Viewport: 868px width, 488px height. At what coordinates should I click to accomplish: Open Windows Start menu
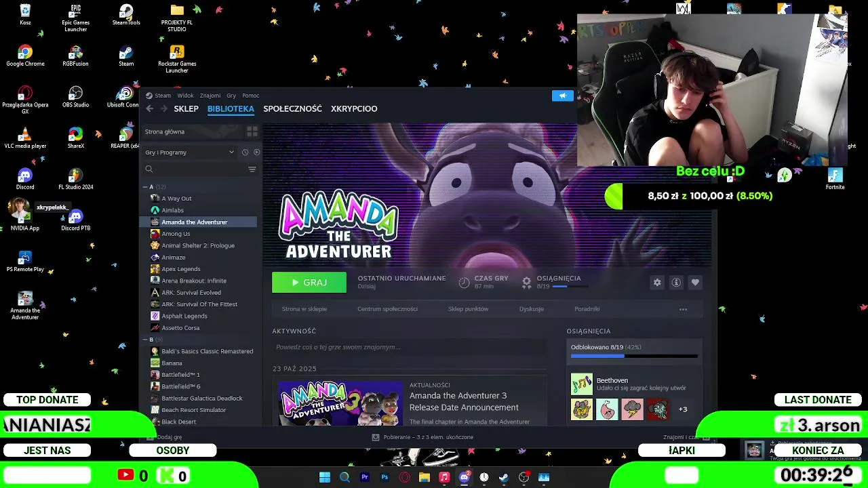[325, 477]
